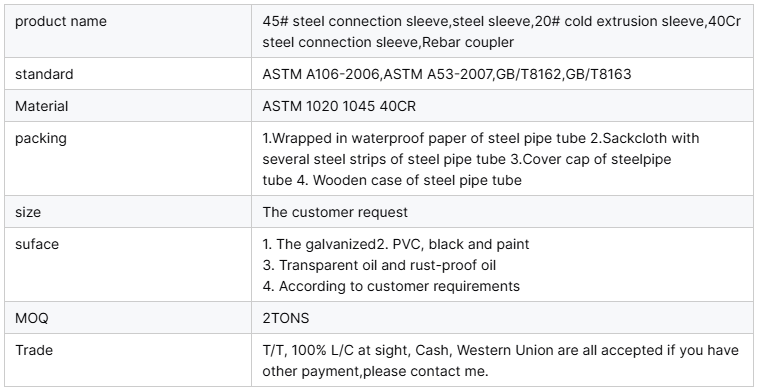Click the Transparent oil and rust-proof oil line
The width and height of the screenshot is (759, 391).
379,265
